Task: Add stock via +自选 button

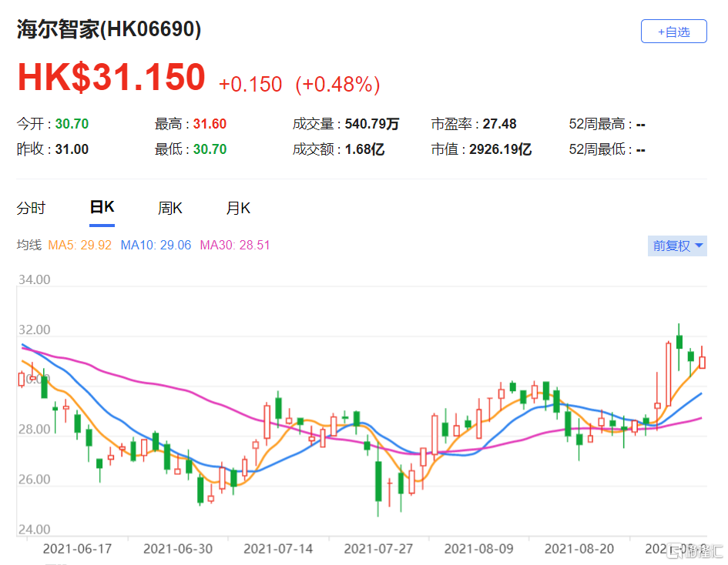Action: 673,32
